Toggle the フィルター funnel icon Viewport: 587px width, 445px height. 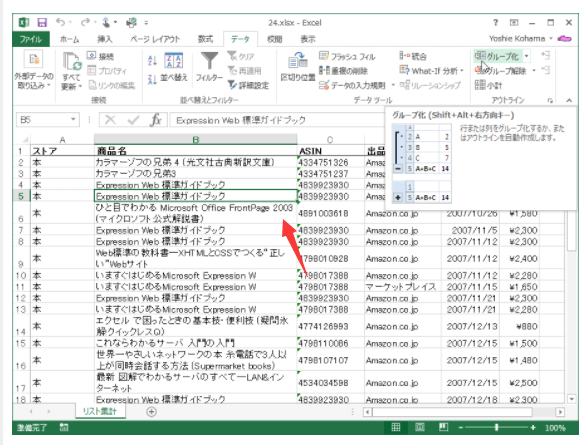coord(209,61)
